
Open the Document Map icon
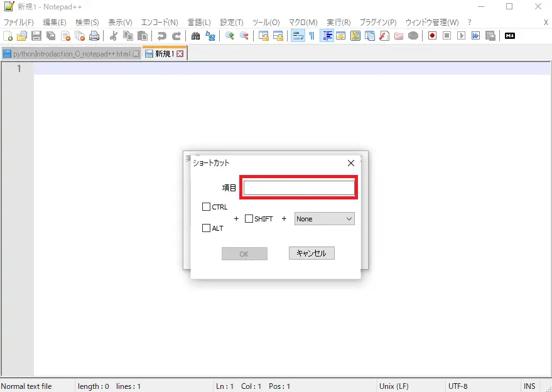coord(355,36)
